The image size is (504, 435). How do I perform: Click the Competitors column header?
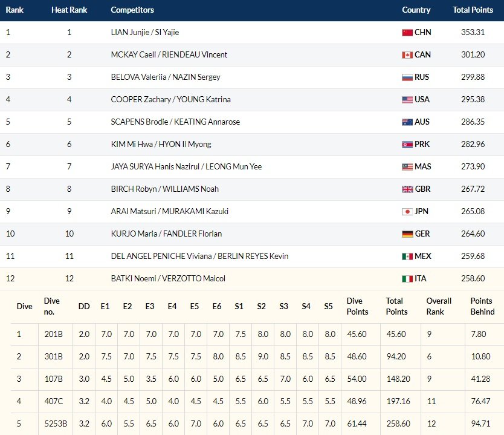(132, 10)
